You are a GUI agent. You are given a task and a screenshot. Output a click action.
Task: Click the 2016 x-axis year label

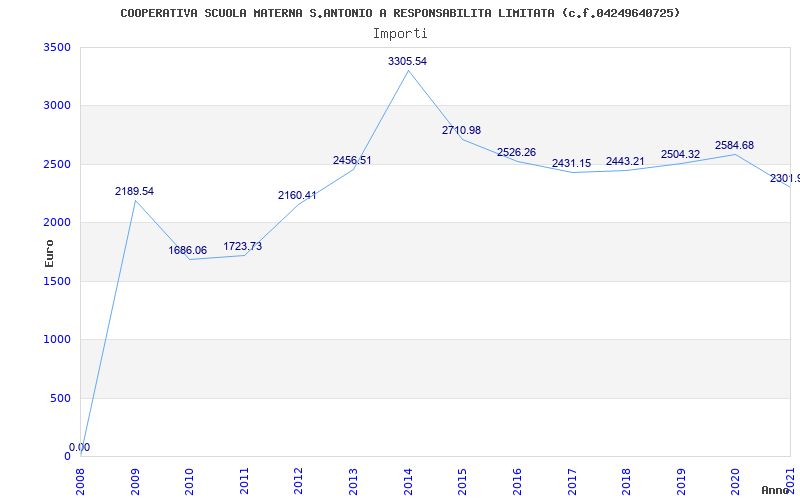517,482
